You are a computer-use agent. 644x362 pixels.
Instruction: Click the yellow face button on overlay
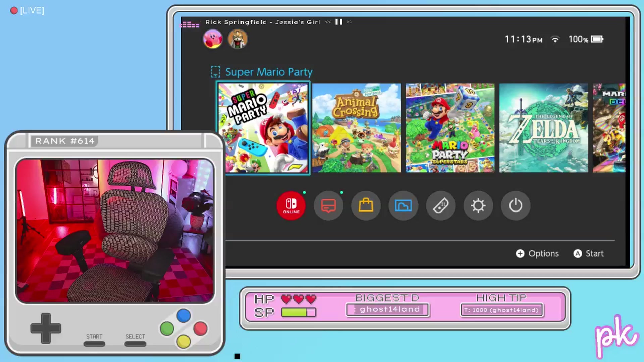tap(183, 342)
